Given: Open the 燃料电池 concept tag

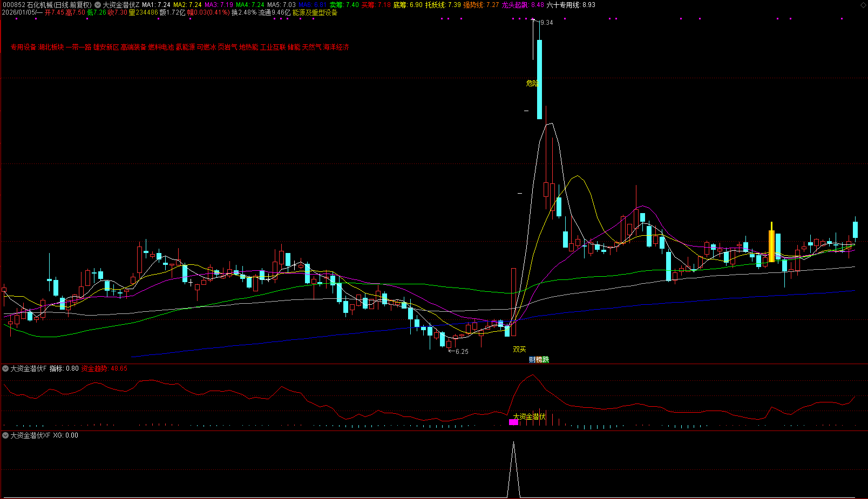Looking at the screenshot, I should pyautogui.click(x=161, y=47).
